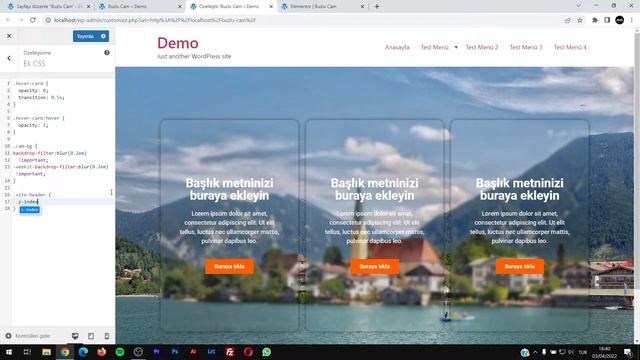Viewport: 640px width, 360px height.
Task: Open the taskbar clock and date
Action: [604, 352]
